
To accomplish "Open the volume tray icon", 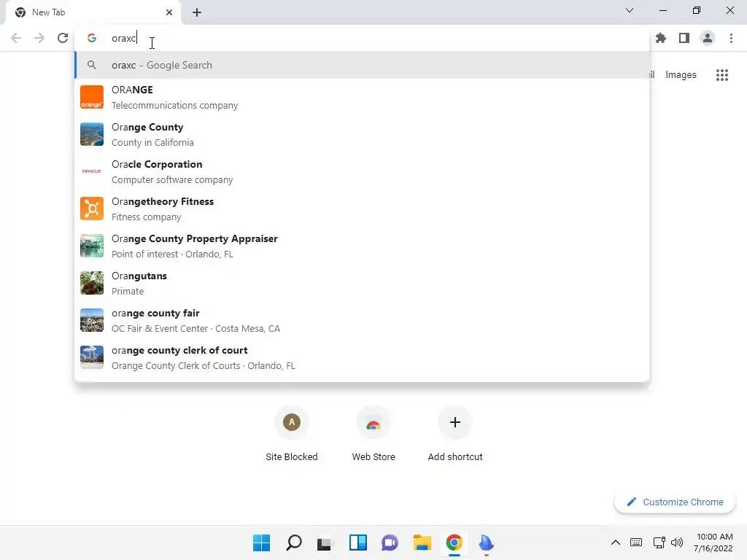I will (x=677, y=542).
